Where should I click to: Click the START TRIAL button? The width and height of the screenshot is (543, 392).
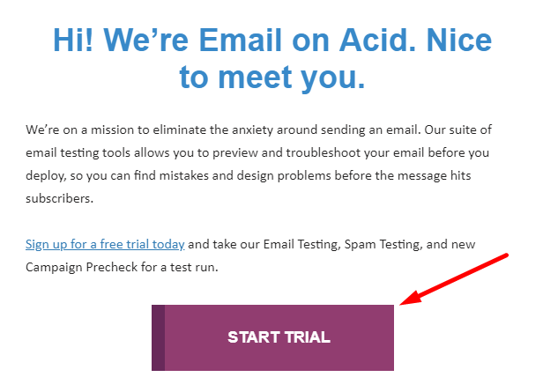(279, 337)
